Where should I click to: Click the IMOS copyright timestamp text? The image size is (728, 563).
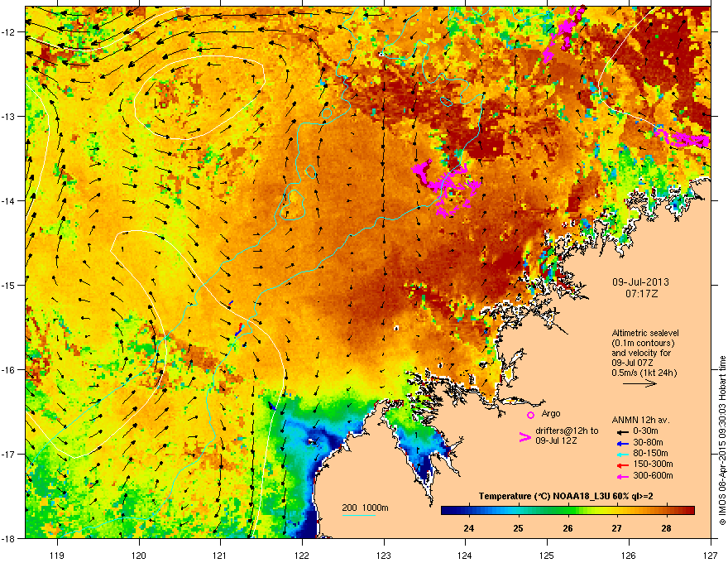click(722, 440)
